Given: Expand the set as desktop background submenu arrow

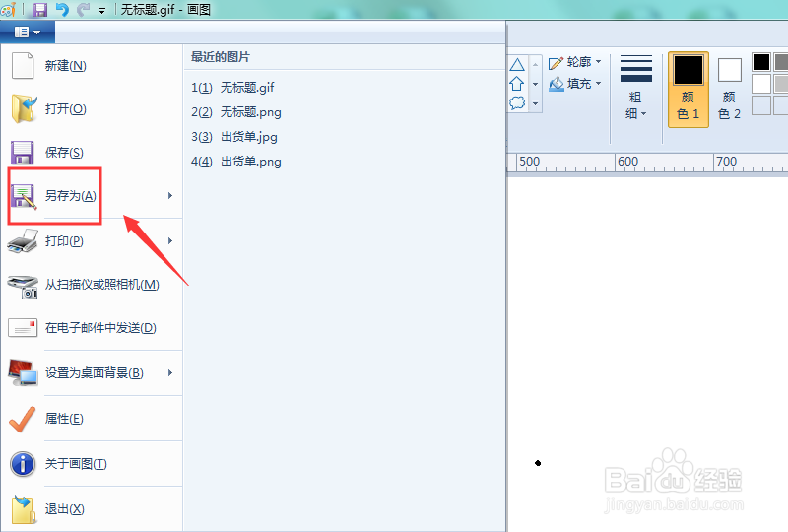Looking at the screenshot, I should [170, 372].
